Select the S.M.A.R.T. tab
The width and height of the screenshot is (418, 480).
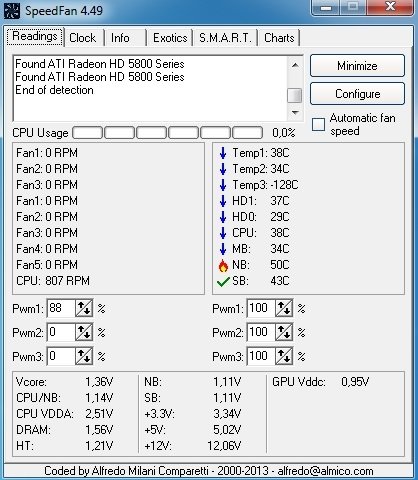coord(225,38)
